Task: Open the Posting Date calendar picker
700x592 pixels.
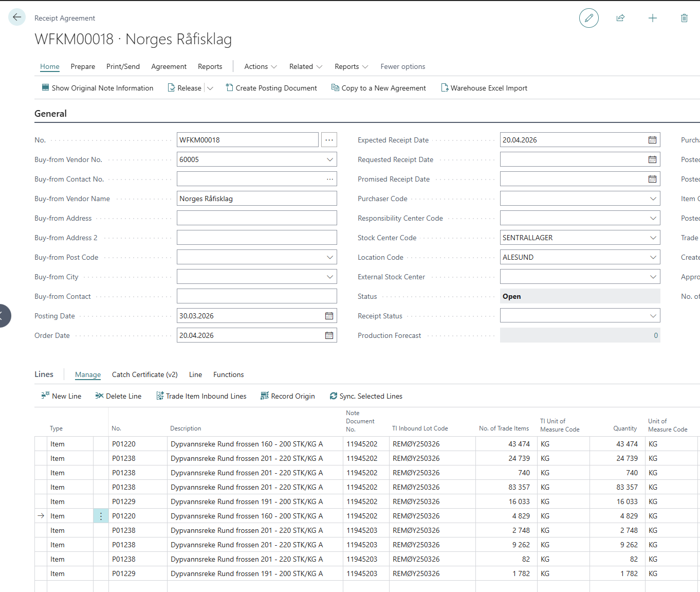Action: tap(329, 316)
